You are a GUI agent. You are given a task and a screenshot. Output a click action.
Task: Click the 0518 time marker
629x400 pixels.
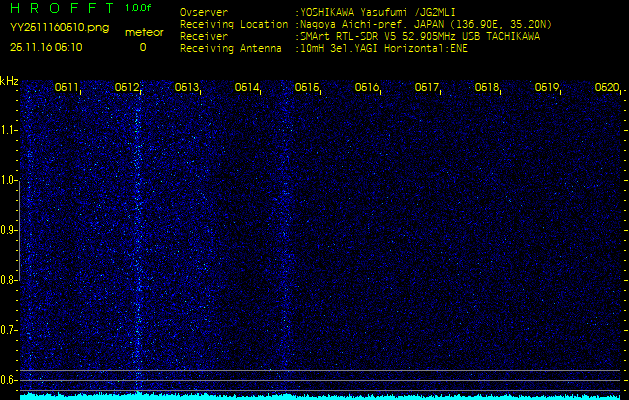[x=486, y=87]
